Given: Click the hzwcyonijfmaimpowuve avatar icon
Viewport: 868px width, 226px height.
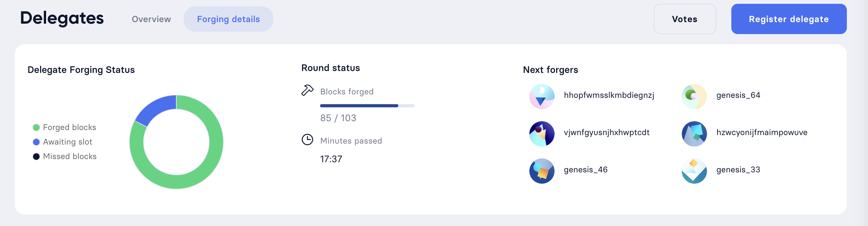Looking at the screenshot, I should point(694,134).
